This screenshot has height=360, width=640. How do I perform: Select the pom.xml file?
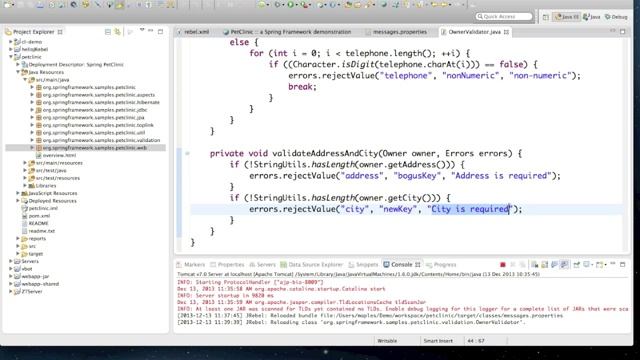pos(39,216)
